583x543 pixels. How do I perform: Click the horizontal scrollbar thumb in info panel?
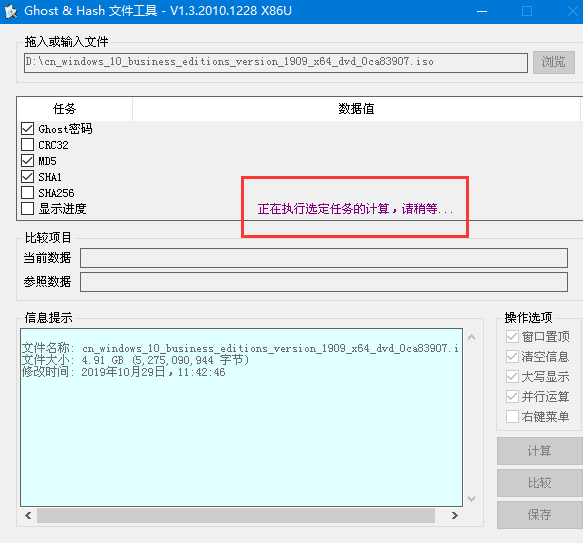point(236,515)
